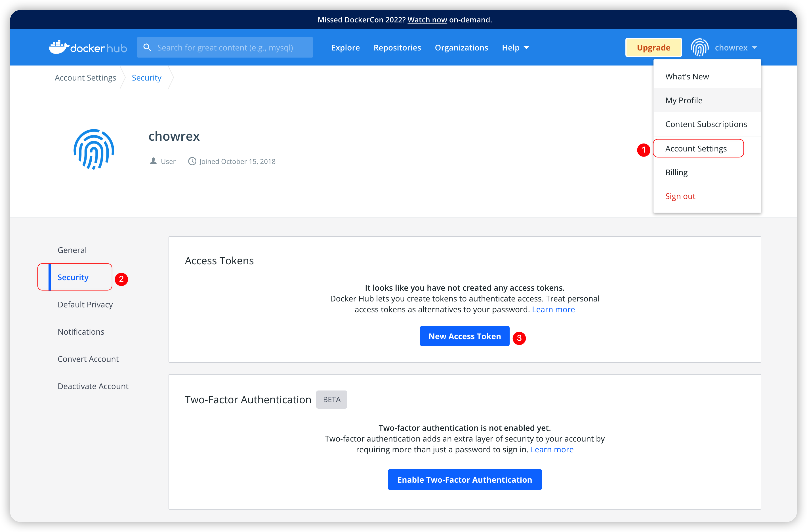Open the Security settings tab

(73, 277)
